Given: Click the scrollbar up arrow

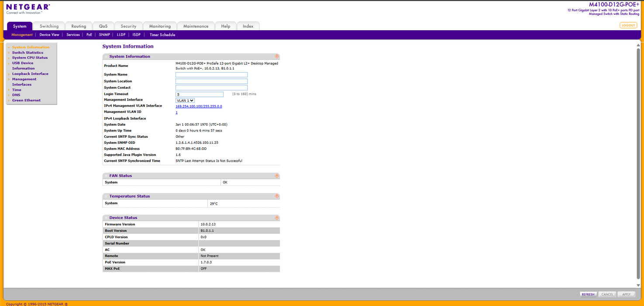Looking at the screenshot, I should (x=638, y=45).
